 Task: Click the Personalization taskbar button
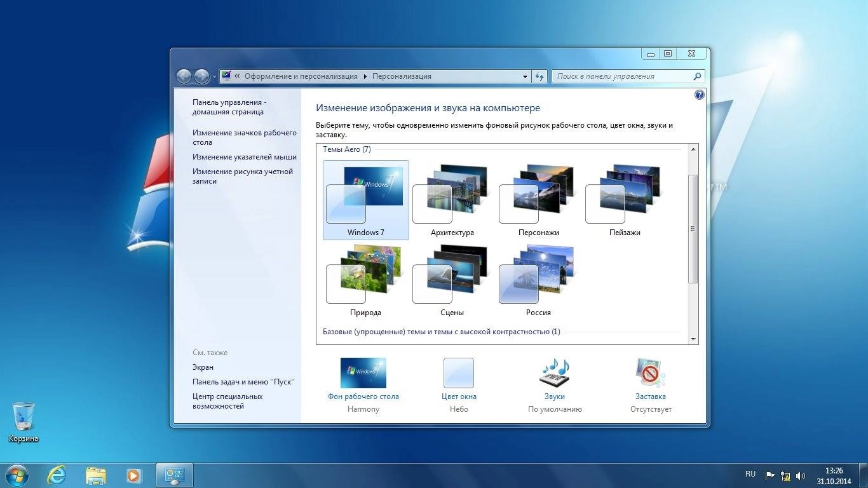click(174, 475)
